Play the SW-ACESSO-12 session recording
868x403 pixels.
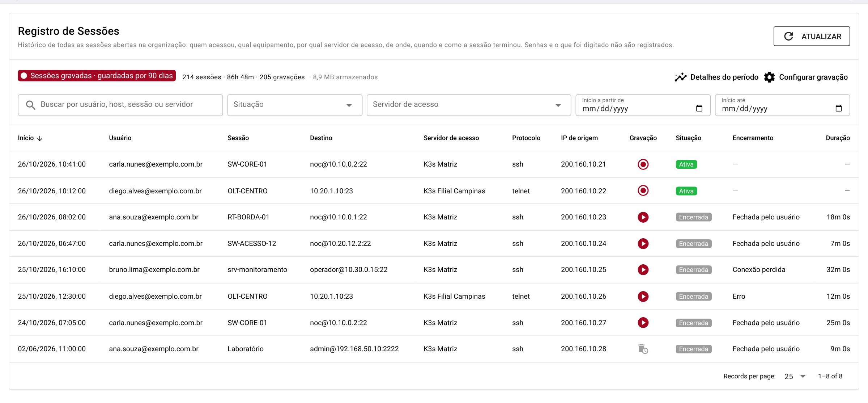coord(643,244)
